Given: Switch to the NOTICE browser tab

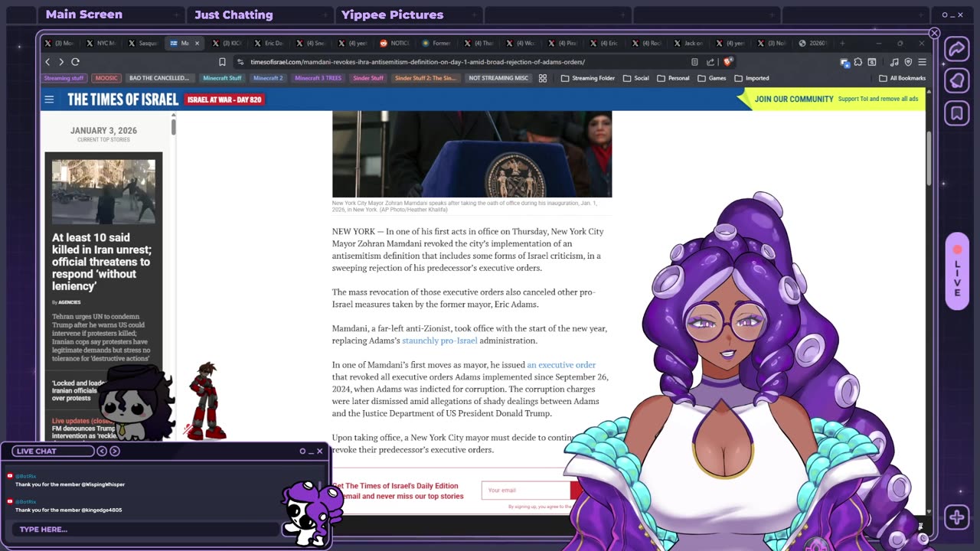Looking at the screenshot, I should tap(396, 44).
